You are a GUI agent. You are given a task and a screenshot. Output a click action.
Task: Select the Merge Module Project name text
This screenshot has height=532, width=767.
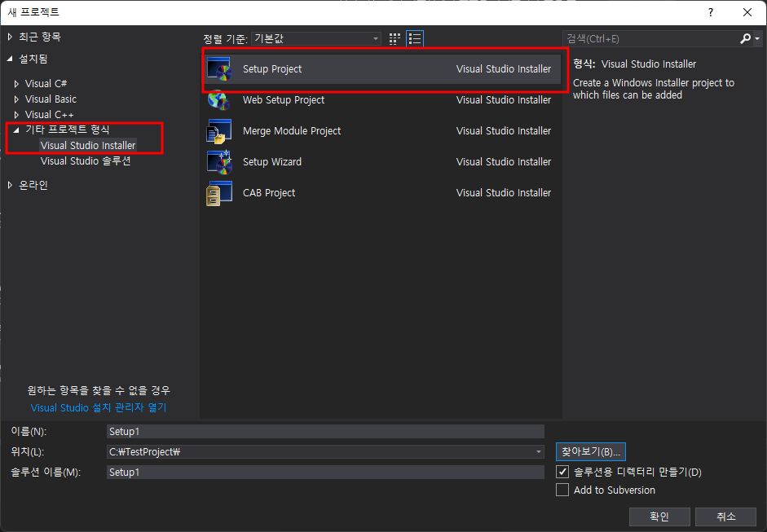click(x=292, y=131)
